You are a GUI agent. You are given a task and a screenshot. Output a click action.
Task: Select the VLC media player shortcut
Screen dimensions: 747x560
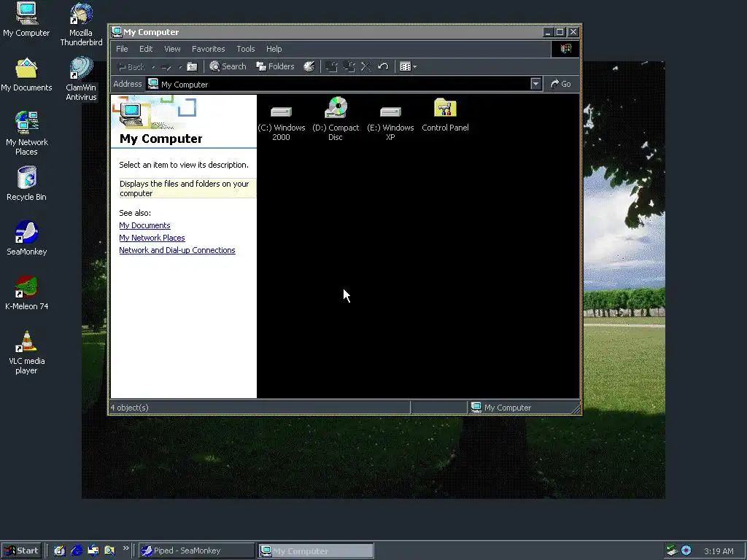[26, 352]
